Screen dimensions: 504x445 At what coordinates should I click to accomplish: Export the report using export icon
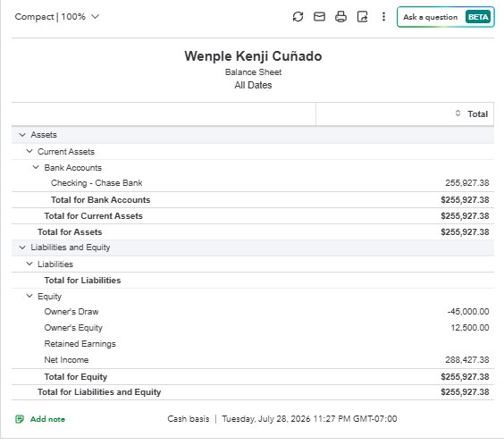click(362, 17)
